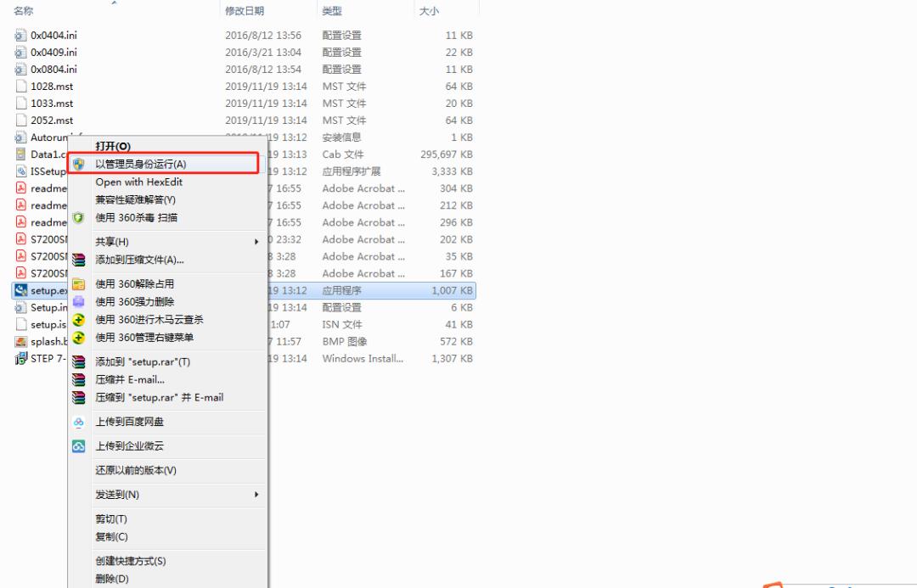
Task: Choose 上传到企业微云 entry
Action: pyautogui.click(x=129, y=446)
